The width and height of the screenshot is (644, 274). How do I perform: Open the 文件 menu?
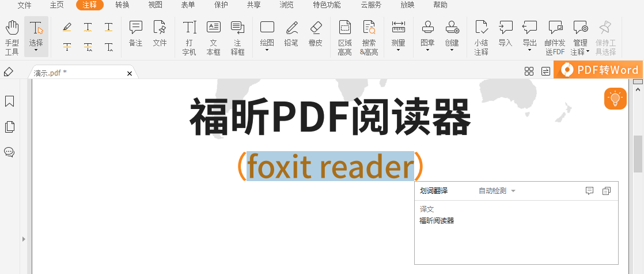(25, 5)
